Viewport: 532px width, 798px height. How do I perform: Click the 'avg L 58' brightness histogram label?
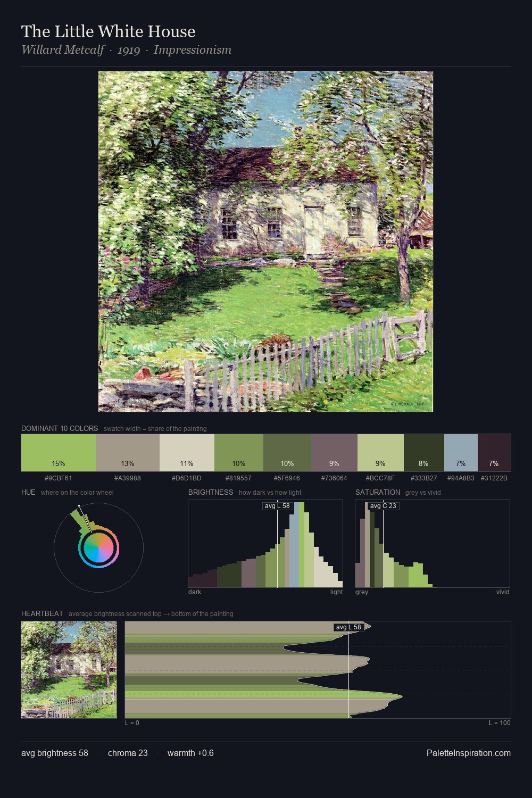coord(278,506)
